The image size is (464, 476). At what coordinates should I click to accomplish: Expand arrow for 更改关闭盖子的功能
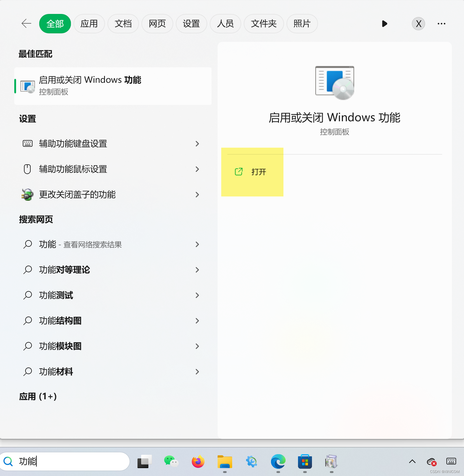click(x=197, y=195)
